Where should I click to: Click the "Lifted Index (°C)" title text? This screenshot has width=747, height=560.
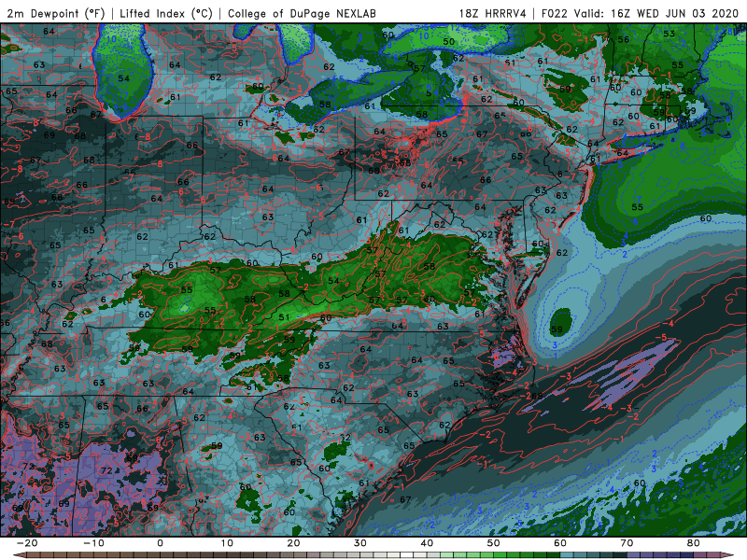pos(166,13)
